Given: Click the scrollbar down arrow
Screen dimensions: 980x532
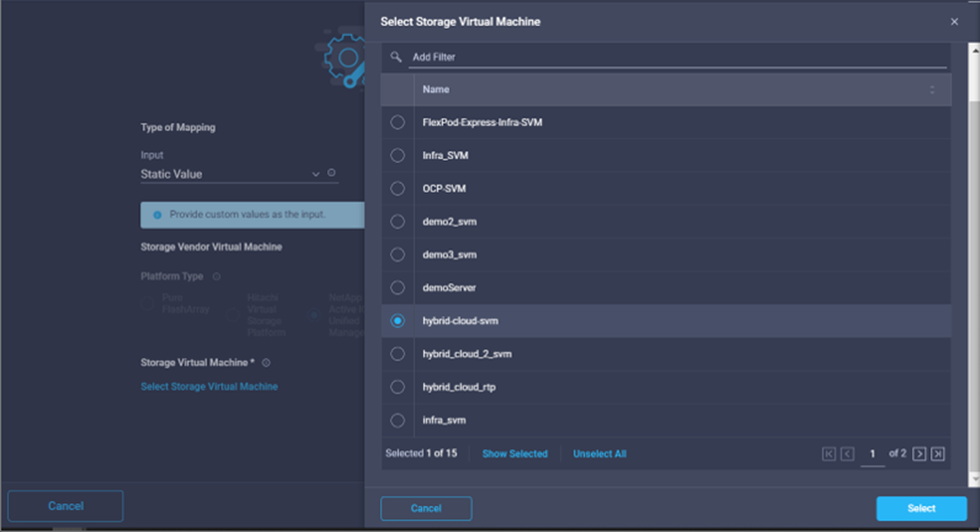Looking at the screenshot, I should [974, 479].
